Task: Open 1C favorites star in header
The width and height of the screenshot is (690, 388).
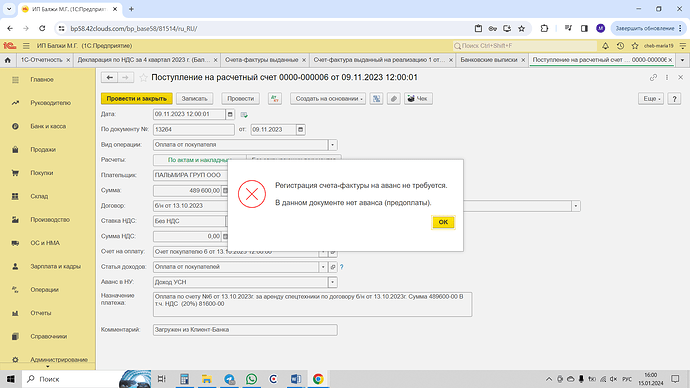Action: [x=635, y=46]
